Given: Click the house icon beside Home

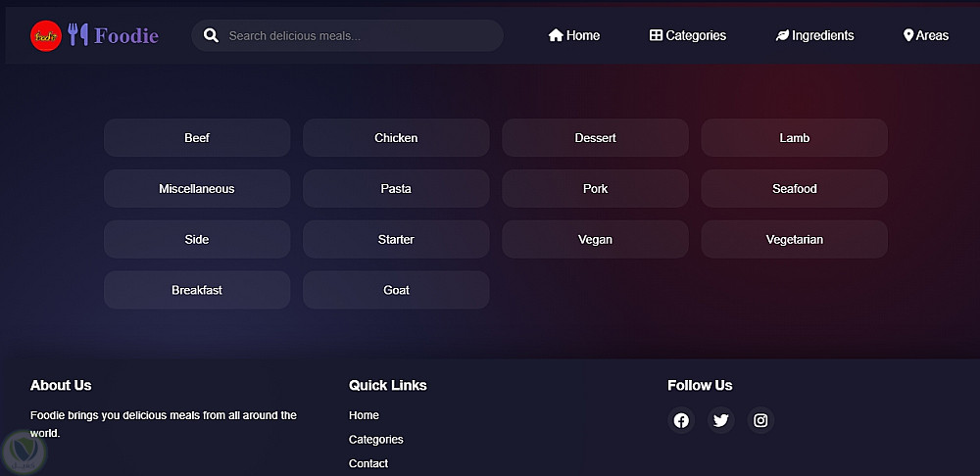Looking at the screenshot, I should pyautogui.click(x=556, y=35).
